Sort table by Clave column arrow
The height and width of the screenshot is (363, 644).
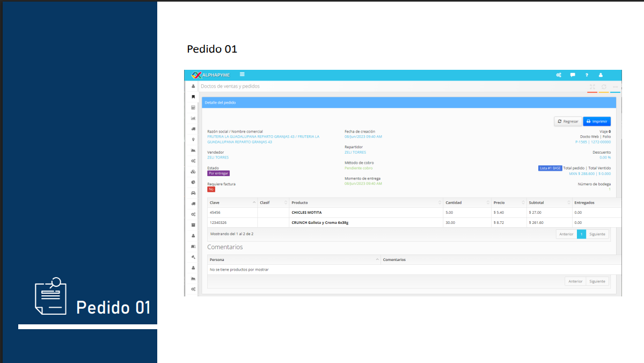click(254, 203)
